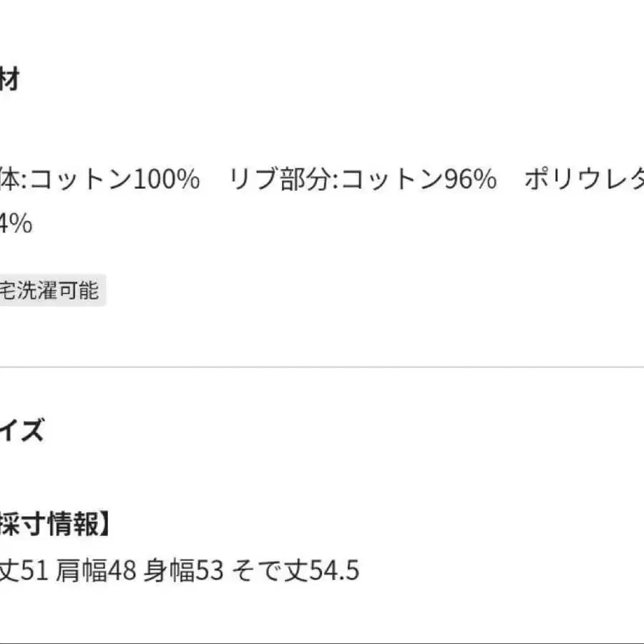Click the 96% figure in material text
The image size is (644, 644).
[x=470, y=180]
